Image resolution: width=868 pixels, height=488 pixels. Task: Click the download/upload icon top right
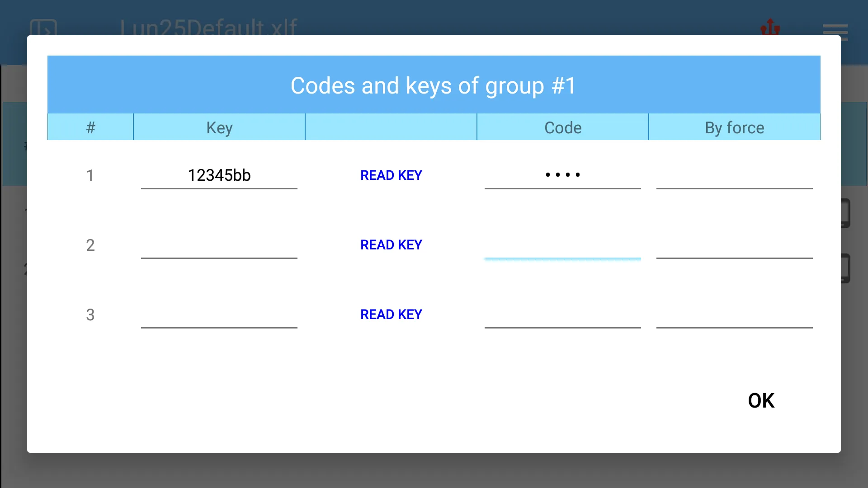pos(769,28)
